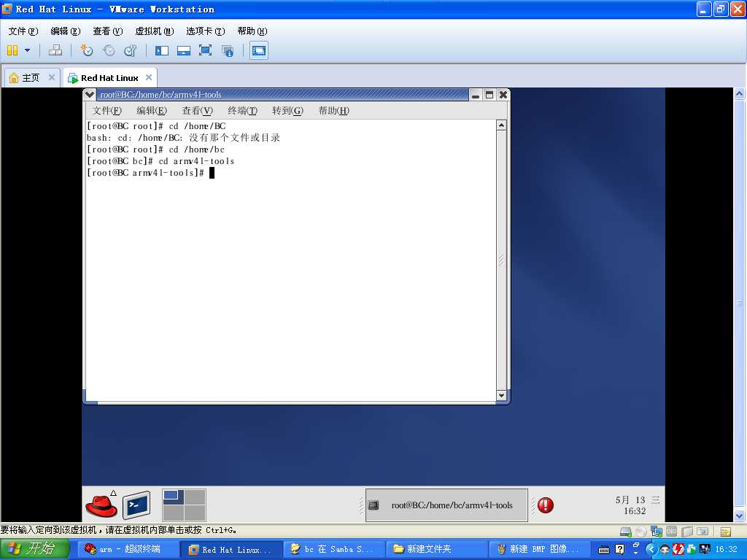Open VMware 虚拟机(M) menu
This screenshot has width=747, height=560.
pos(155,31)
